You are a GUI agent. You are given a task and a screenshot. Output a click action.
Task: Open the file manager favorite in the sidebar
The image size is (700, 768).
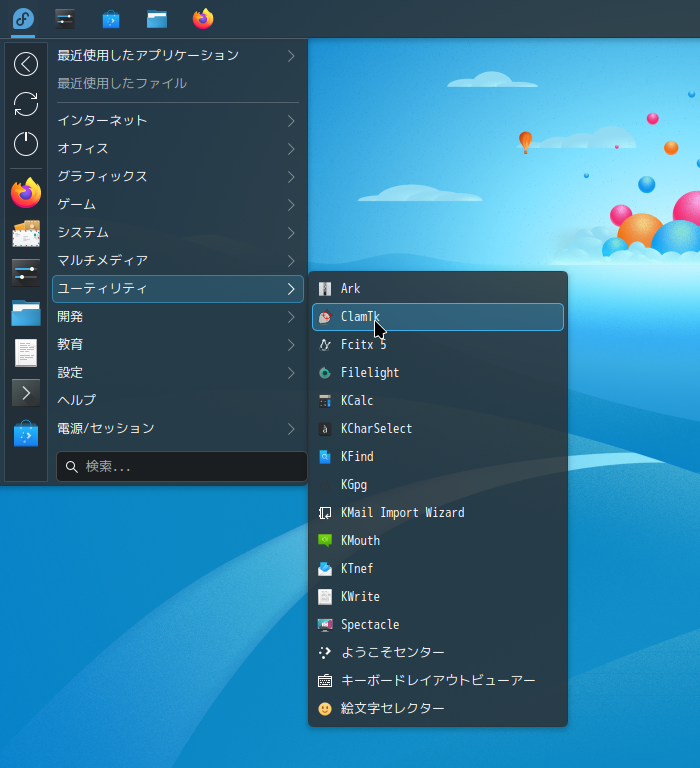pos(26,313)
